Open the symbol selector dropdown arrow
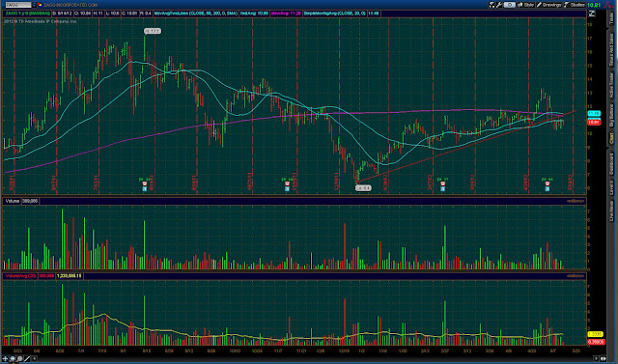 [x=35, y=5]
